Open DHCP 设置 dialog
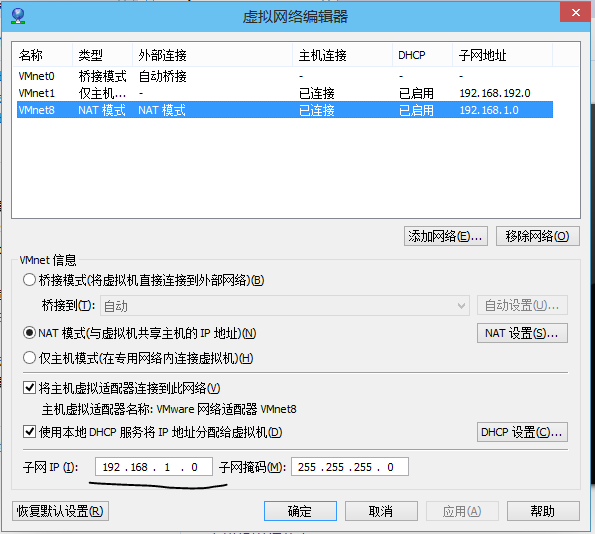 point(522,432)
